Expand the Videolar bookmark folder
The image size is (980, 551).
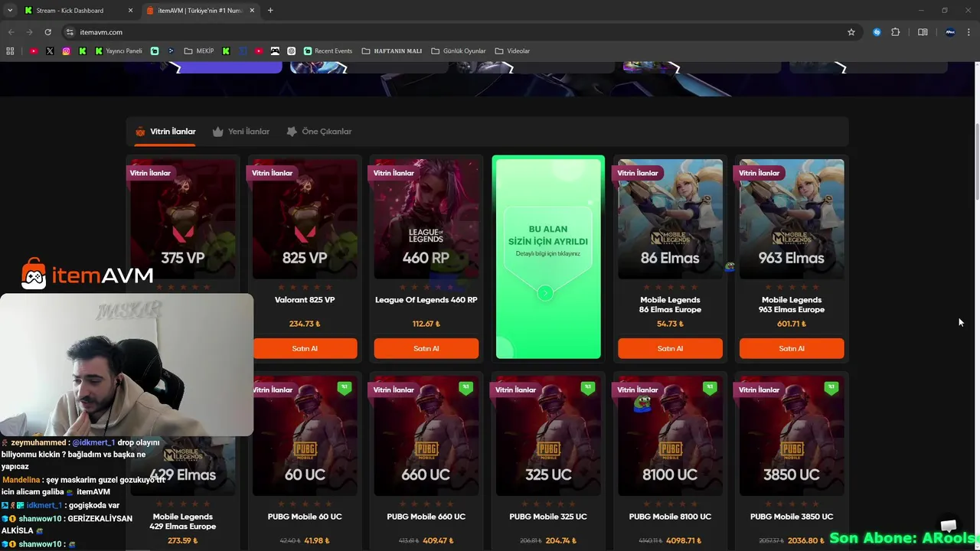pos(512,51)
